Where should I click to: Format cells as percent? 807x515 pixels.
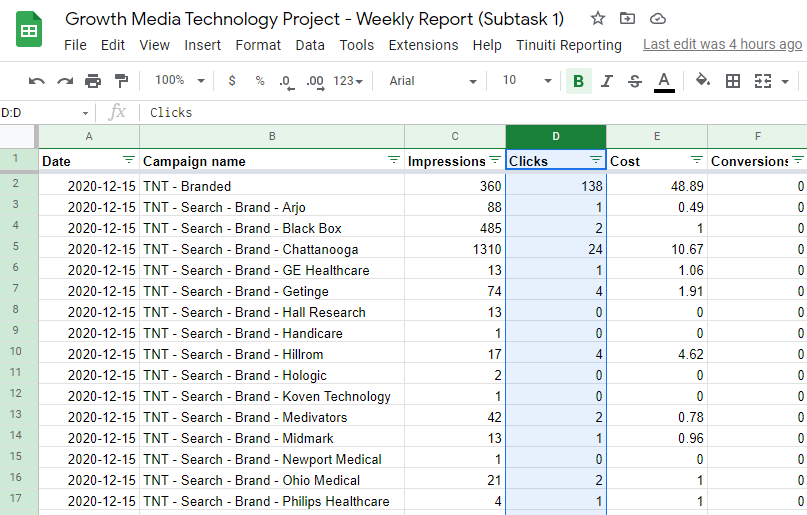click(x=260, y=81)
